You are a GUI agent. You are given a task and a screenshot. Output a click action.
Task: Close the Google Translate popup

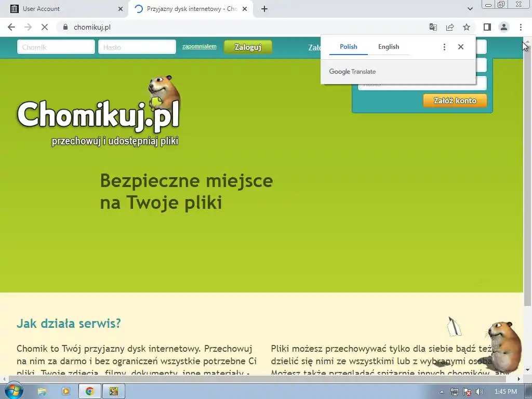(x=460, y=47)
